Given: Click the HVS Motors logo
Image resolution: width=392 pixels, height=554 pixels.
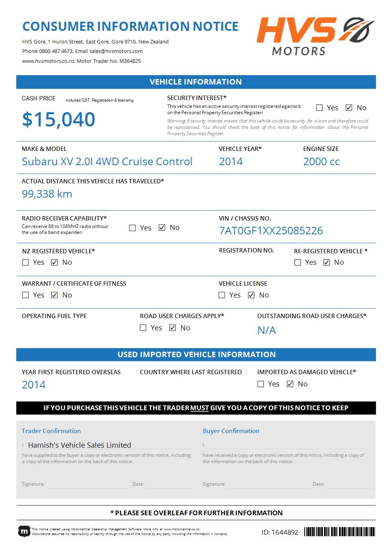Looking at the screenshot, I should coord(315,36).
